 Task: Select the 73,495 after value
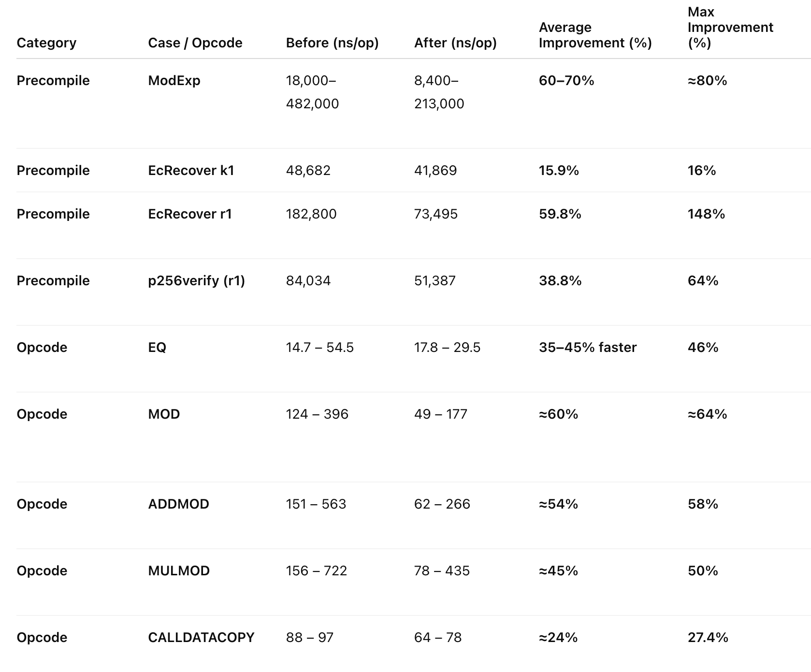coord(435,214)
